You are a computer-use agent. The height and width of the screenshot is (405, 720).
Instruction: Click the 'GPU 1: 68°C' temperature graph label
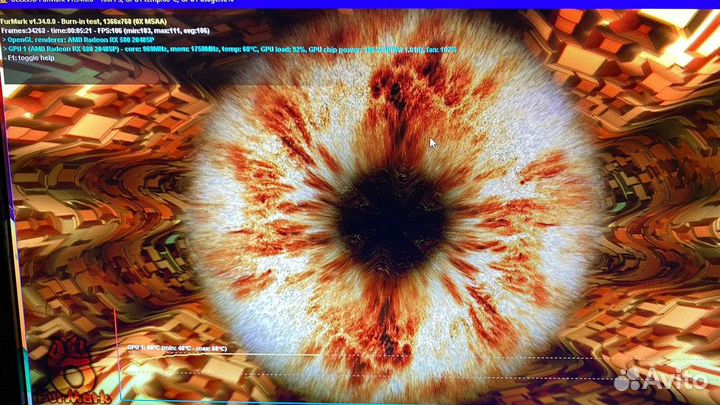(x=177, y=349)
